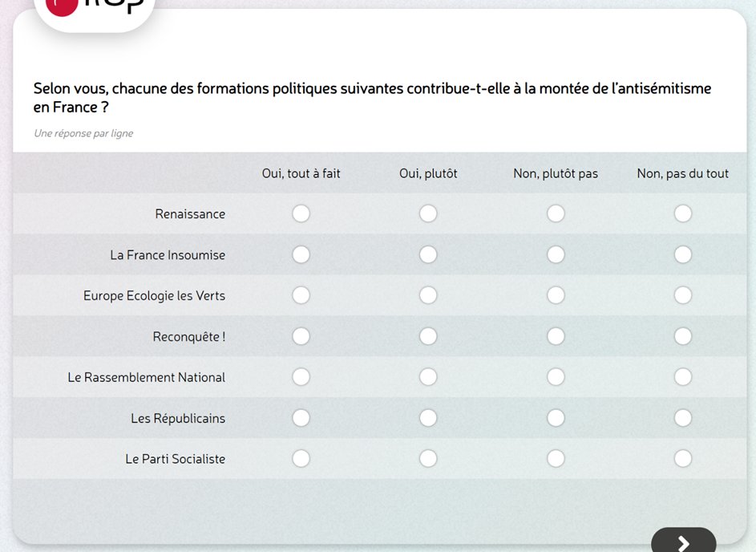This screenshot has height=552, width=756.
Task: Select 'Non, plutôt pas' for Renaissance
Action: [556, 213]
